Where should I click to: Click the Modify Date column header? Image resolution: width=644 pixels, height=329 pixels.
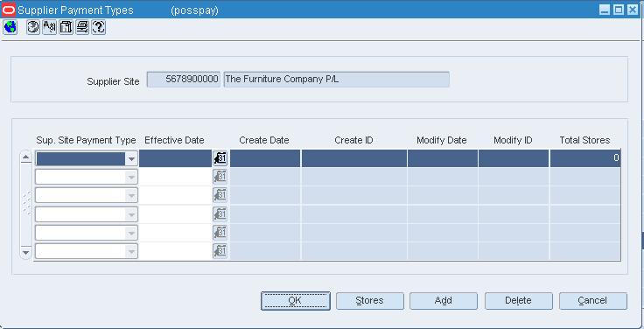coord(442,141)
